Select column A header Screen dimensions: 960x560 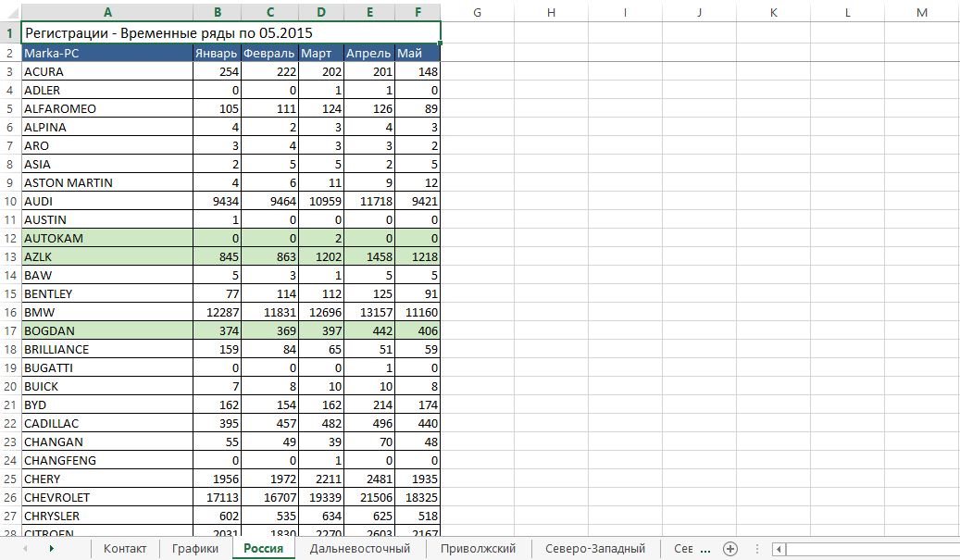pyautogui.click(x=107, y=12)
